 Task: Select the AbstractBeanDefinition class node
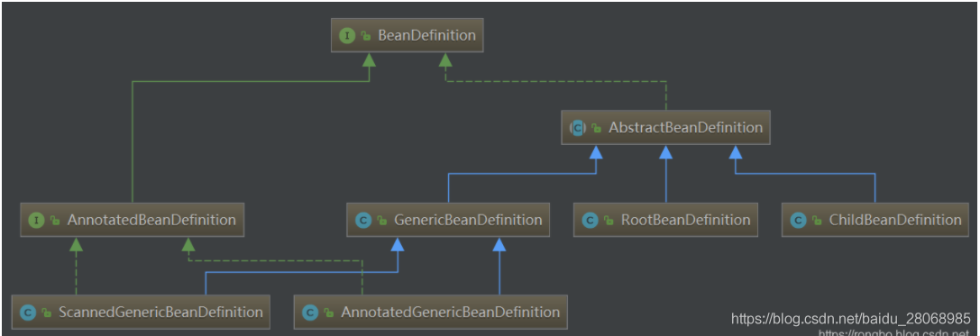(665, 128)
